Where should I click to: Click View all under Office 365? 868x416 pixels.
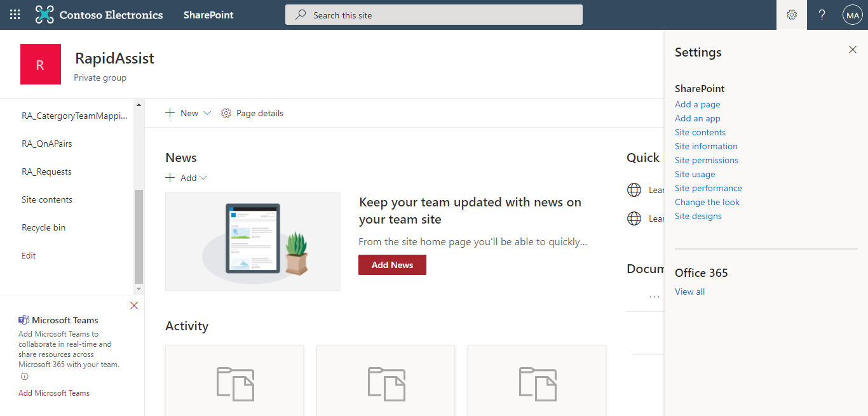tap(689, 292)
